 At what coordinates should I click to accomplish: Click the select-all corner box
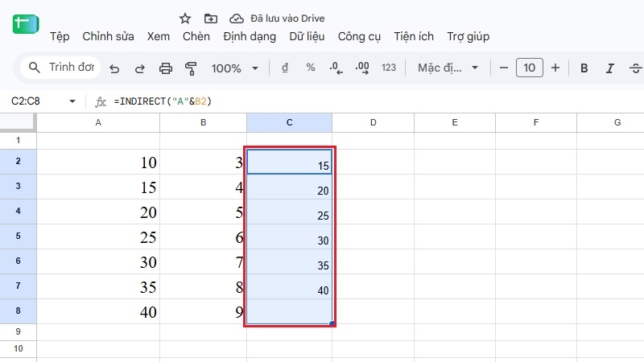pos(17,122)
